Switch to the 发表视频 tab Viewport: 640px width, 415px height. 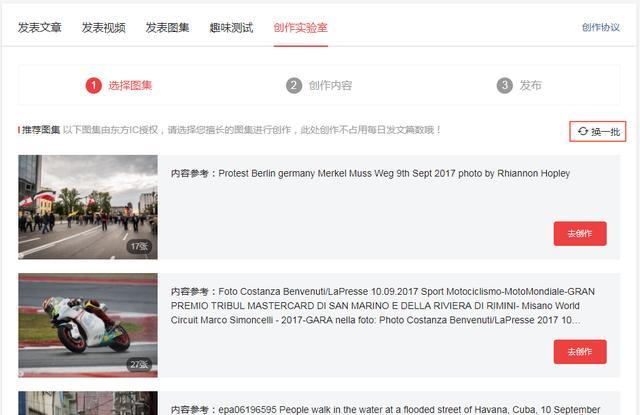click(103, 28)
